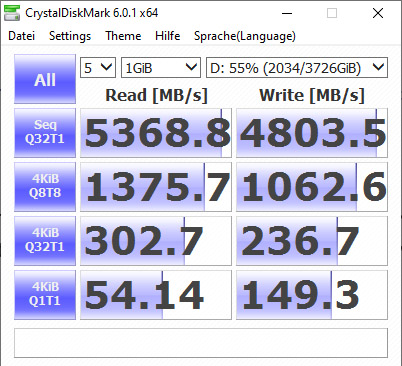Open the Hilfe menu
The height and width of the screenshot is (366, 402).
point(167,36)
